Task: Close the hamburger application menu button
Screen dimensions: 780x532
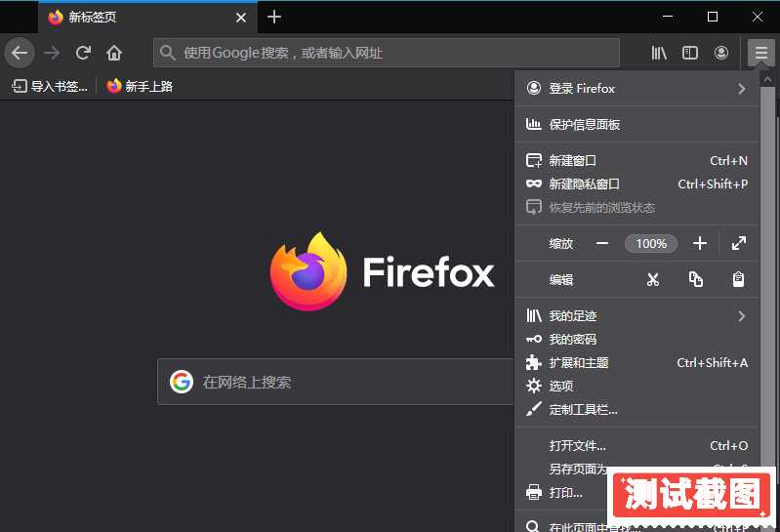Action: point(760,53)
